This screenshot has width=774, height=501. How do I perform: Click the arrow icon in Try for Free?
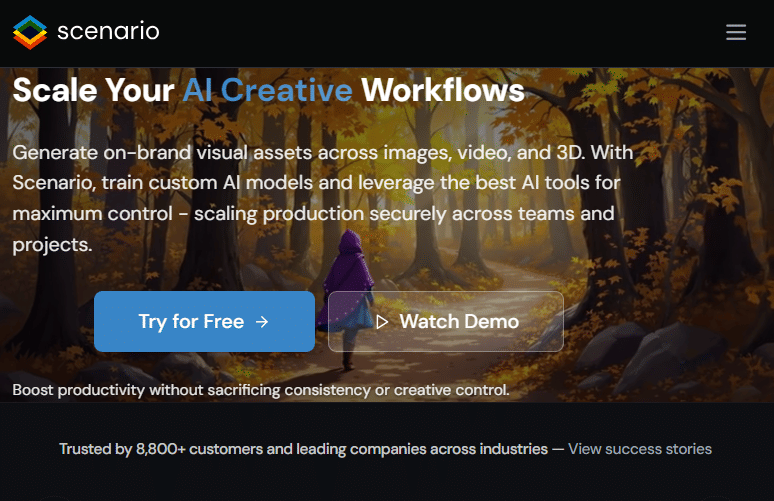262,322
